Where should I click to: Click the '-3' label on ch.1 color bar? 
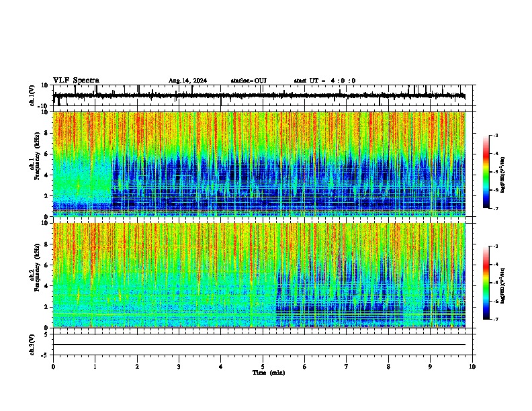[x=496, y=136]
